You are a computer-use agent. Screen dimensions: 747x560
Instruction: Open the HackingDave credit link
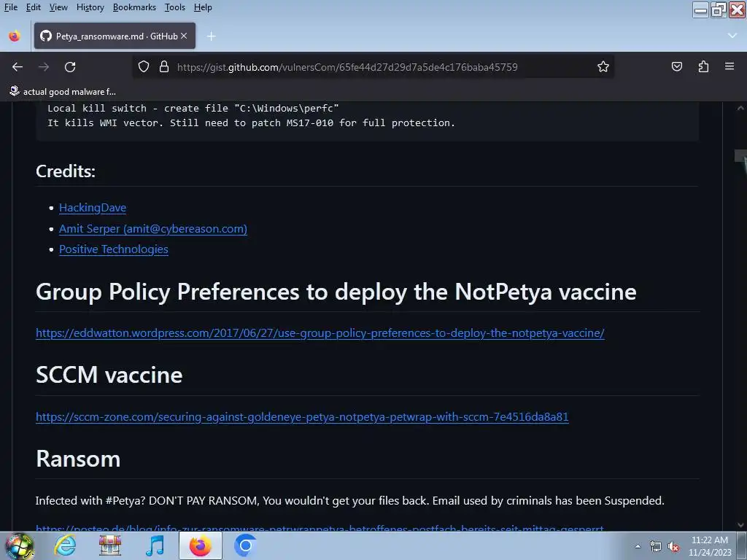[93, 208]
